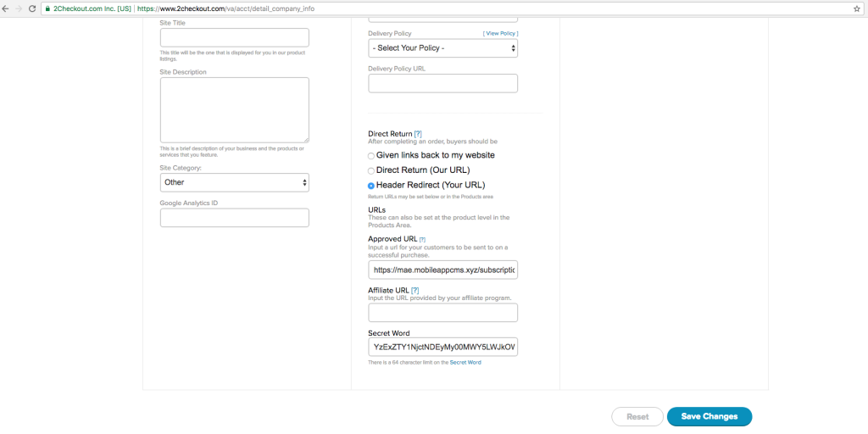The height and width of the screenshot is (434, 868).
Task: Open the Delivery Policy dropdown
Action: pyautogui.click(x=442, y=48)
